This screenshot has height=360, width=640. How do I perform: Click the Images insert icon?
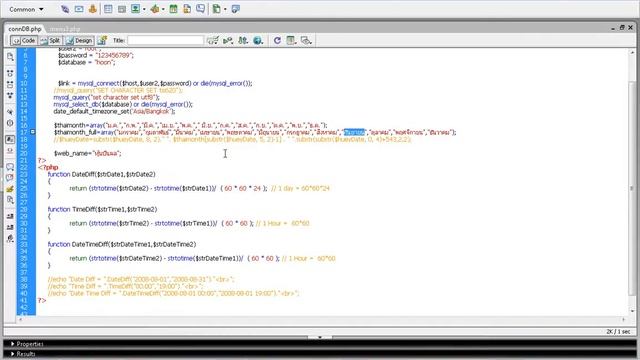(136, 9)
